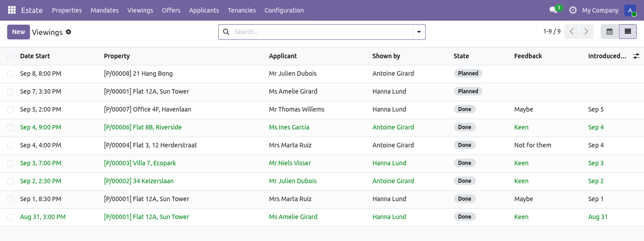Open the apps grid home menu
This screenshot has height=241, width=644.
pos(12,10)
